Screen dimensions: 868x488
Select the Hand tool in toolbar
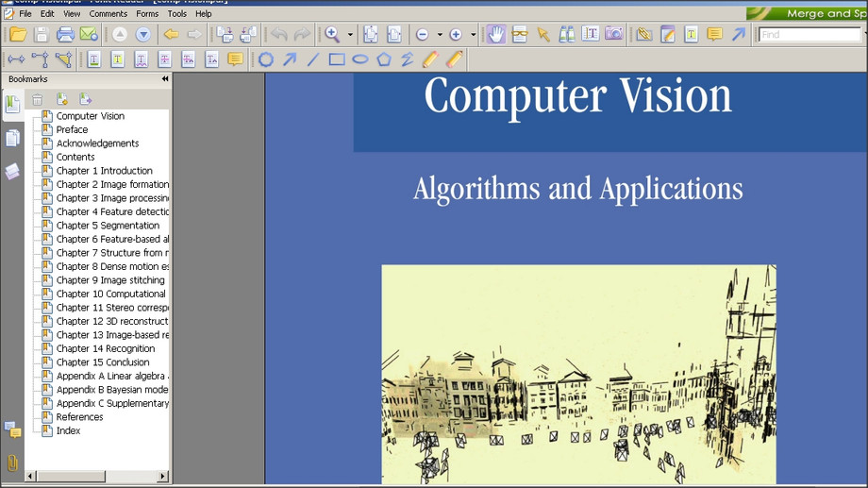[496, 34]
